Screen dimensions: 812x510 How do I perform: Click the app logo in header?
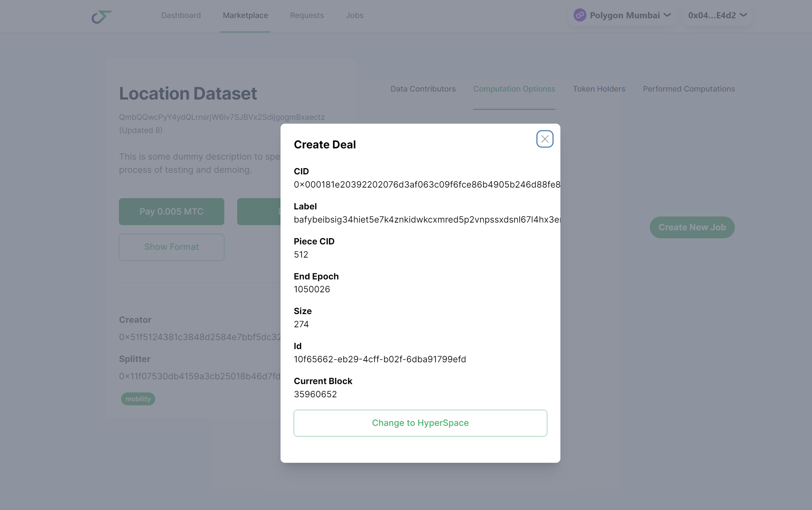102,16
